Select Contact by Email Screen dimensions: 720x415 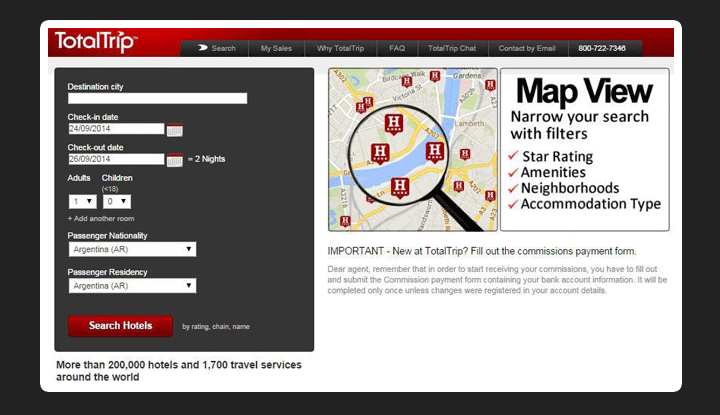[527, 48]
